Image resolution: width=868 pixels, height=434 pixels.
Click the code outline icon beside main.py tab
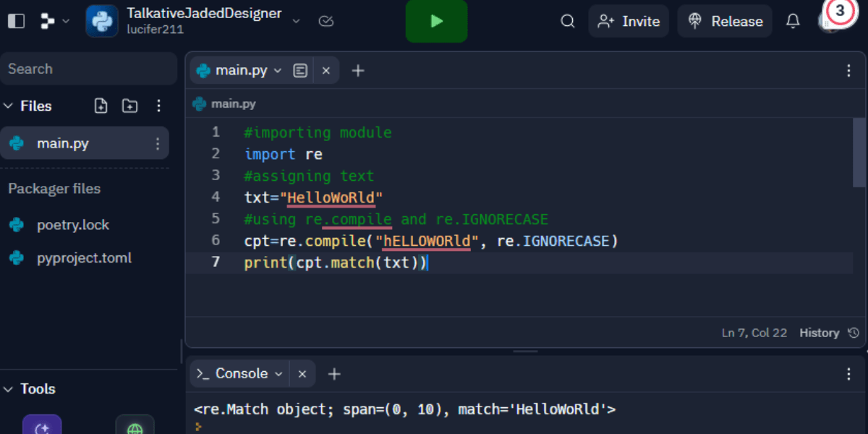(x=300, y=70)
